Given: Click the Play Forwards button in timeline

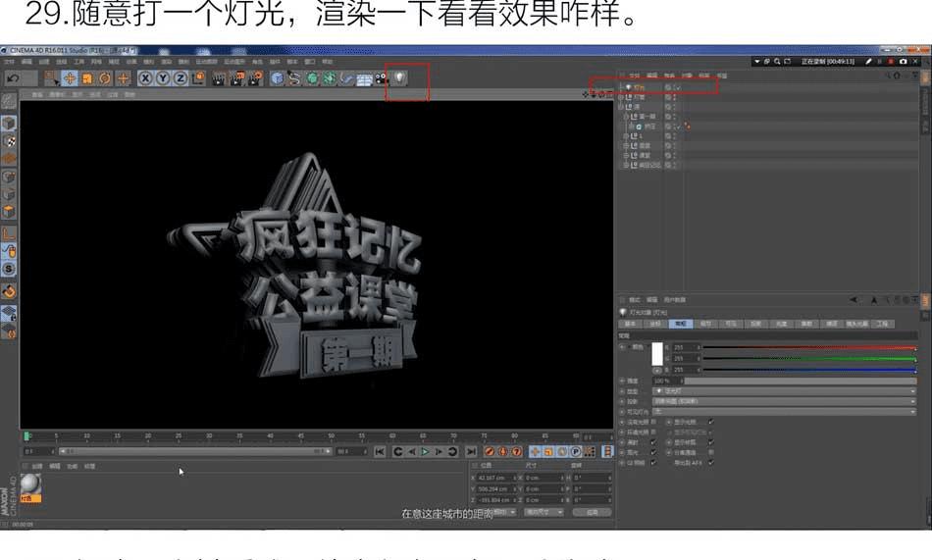Looking at the screenshot, I should tap(425, 452).
